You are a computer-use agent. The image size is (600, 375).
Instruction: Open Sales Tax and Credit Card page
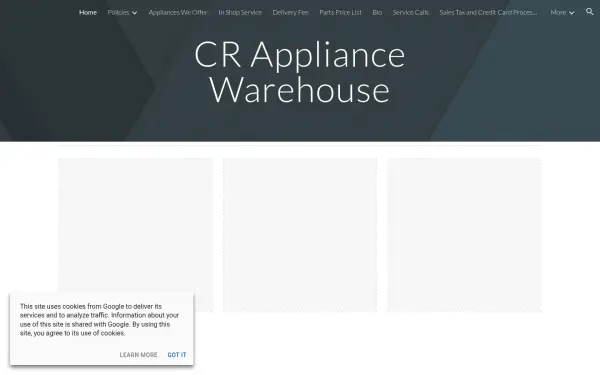click(x=488, y=12)
